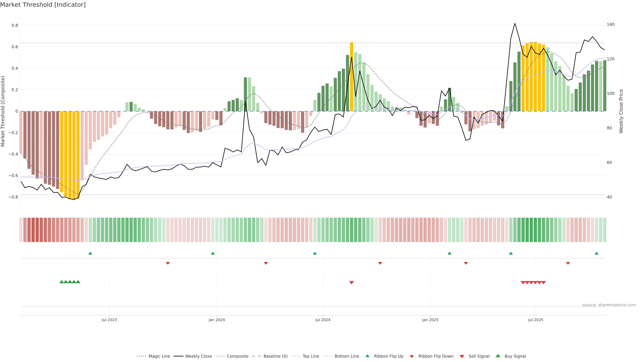Hide the Composite line via legend

[237, 356]
